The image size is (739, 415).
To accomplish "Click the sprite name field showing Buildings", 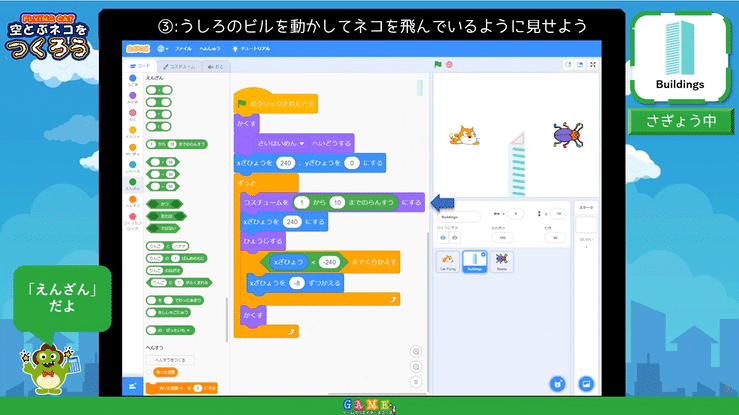I will pos(459,217).
